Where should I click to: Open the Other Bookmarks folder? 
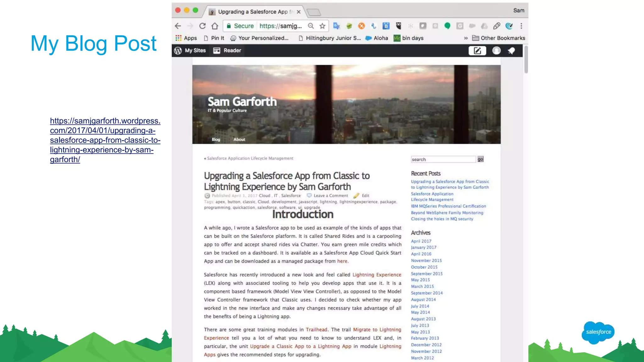tap(499, 38)
